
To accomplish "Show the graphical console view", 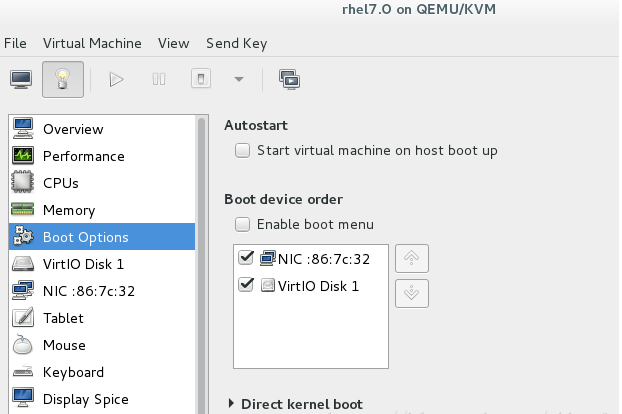I will tap(20, 78).
